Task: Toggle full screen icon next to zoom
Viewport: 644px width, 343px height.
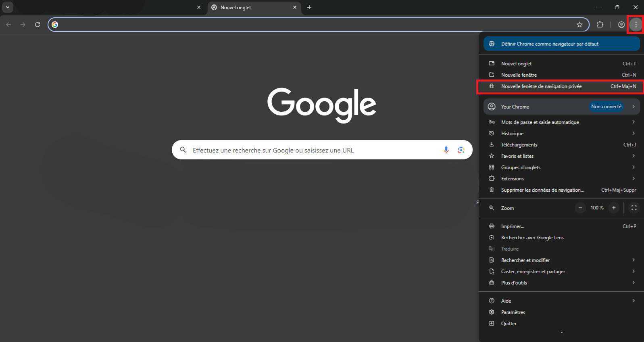Action: click(634, 208)
